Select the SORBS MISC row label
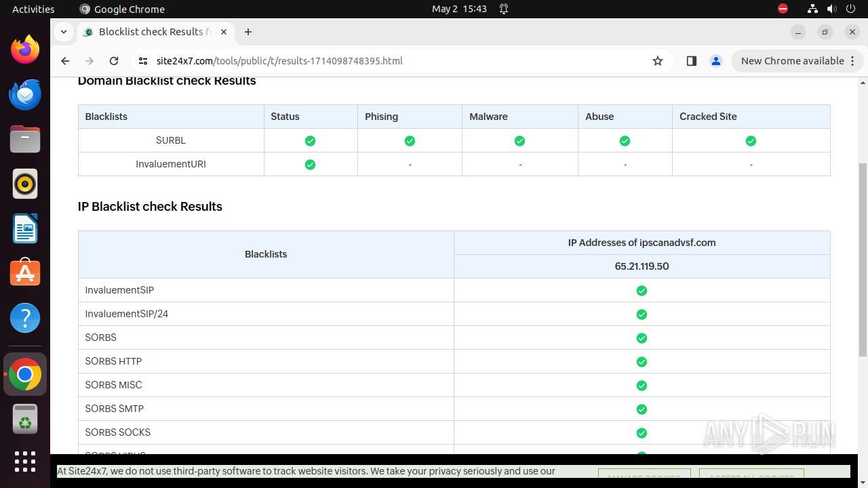 tap(113, 385)
